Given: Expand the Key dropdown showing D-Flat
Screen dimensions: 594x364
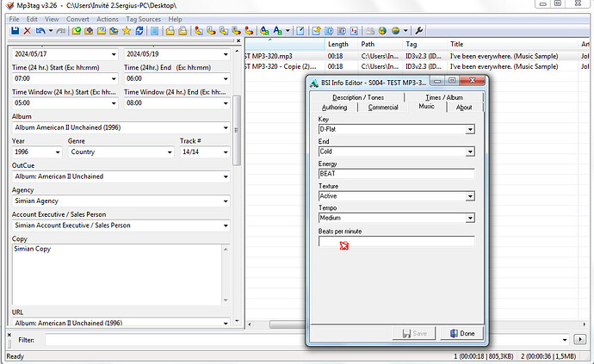Looking at the screenshot, I should click(x=470, y=130).
